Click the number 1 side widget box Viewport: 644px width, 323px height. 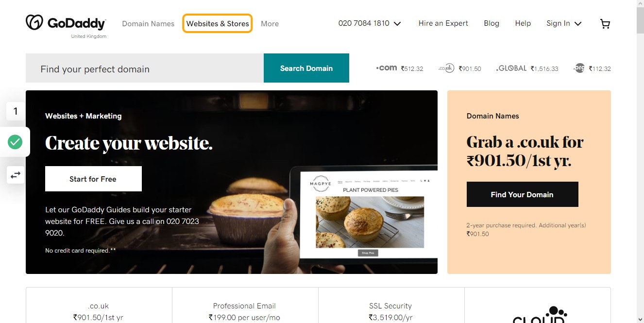pyautogui.click(x=16, y=111)
